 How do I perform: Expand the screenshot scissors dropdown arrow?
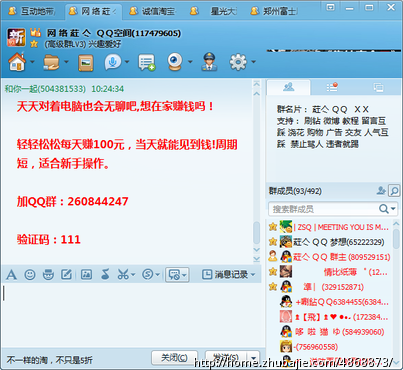pyautogui.click(x=133, y=275)
